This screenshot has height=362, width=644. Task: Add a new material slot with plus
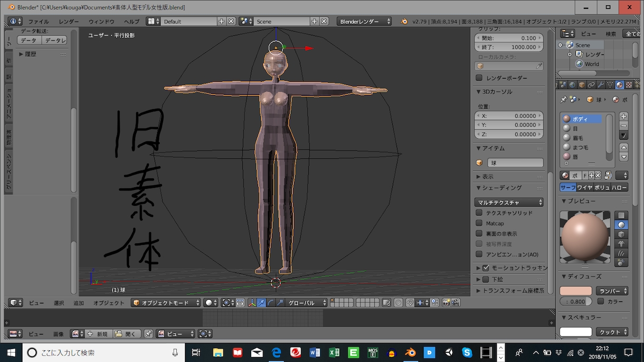(623, 117)
